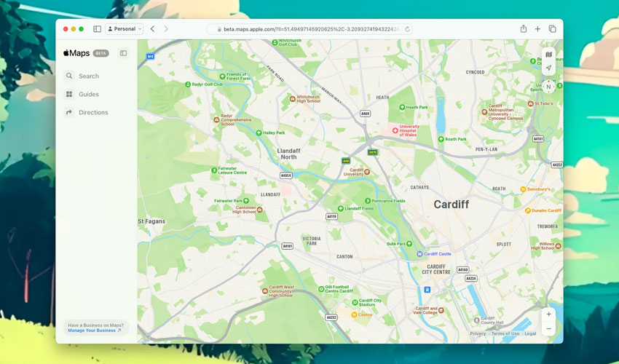Zoom out with the minus button
The image size is (619, 364).
[548, 329]
